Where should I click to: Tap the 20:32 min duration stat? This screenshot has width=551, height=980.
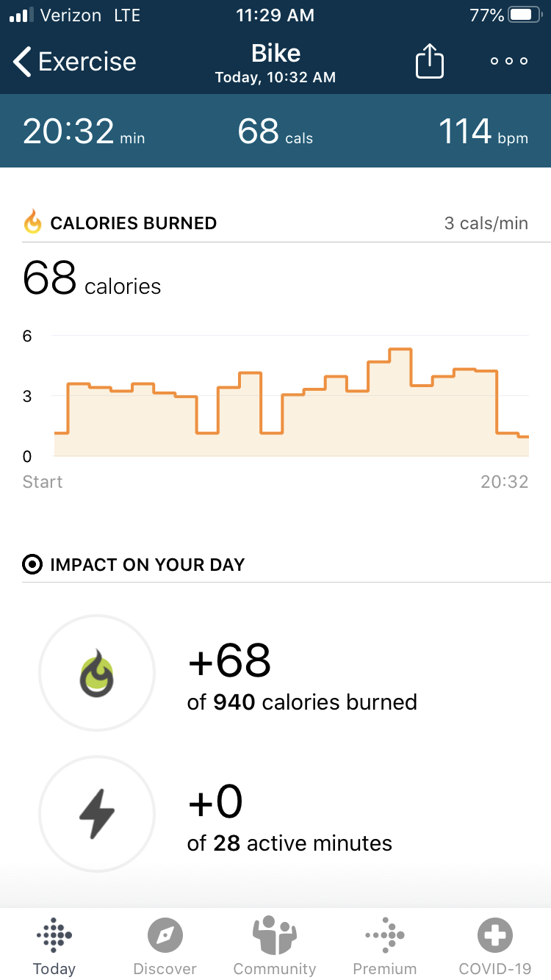(84, 132)
